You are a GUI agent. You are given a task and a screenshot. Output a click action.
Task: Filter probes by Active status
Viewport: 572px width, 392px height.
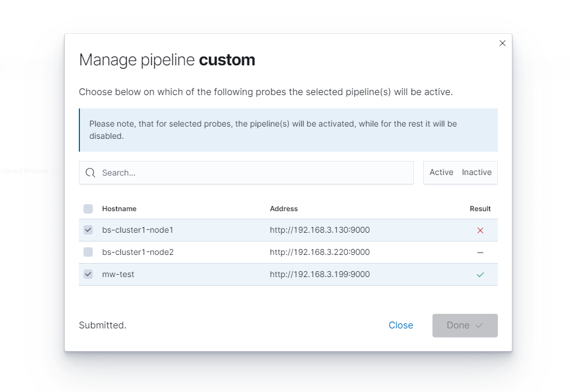point(441,173)
